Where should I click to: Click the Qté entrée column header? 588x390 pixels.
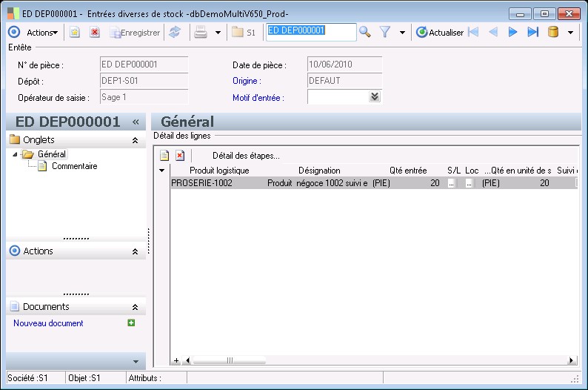408,171
